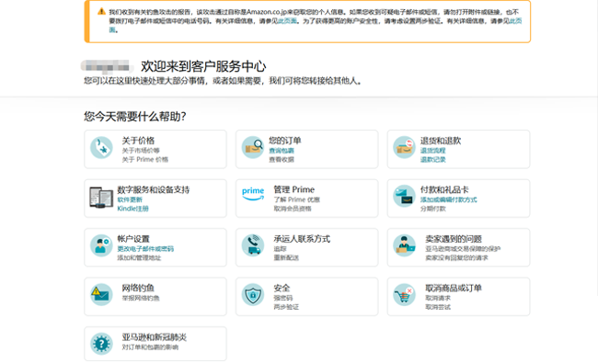The image size is (598, 364).
Task: Select 分期付款 under 付款和礼品卡
Action: point(433,209)
